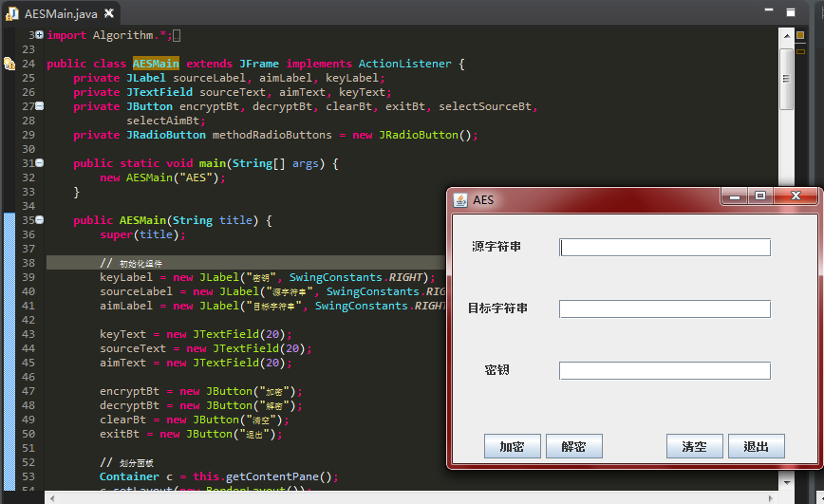This screenshot has width=824, height=504.
Task: Click the getContentPane() call on line 53
Action: coord(278,476)
